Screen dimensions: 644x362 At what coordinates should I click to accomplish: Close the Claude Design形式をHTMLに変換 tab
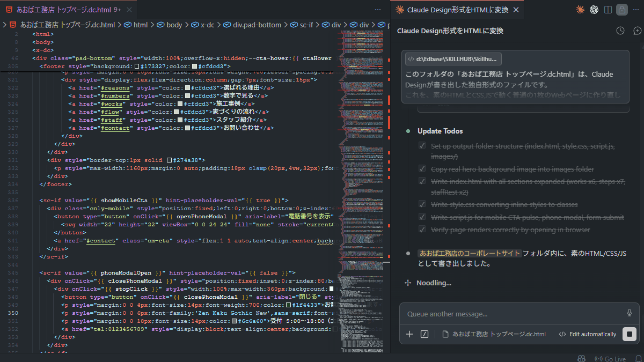pyautogui.click(x=516, y=10)
